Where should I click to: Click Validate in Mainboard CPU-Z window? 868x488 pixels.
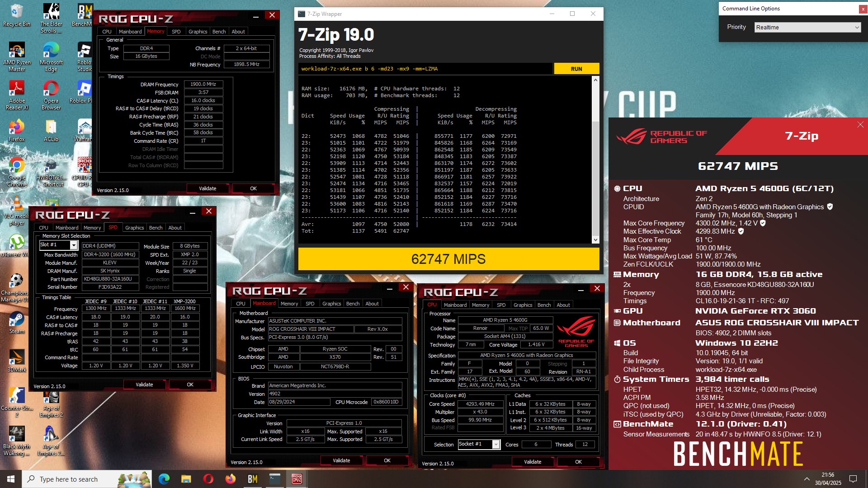[341, 460]
